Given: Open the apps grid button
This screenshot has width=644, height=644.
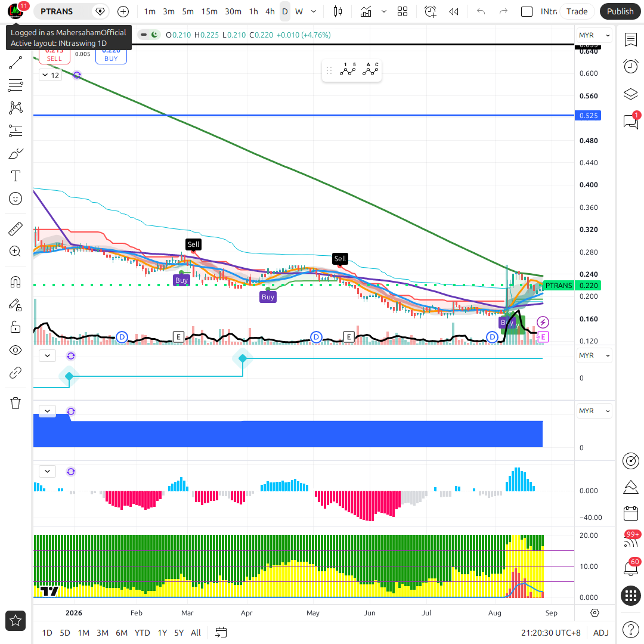Looking at the screenshot, I should 631,596.
